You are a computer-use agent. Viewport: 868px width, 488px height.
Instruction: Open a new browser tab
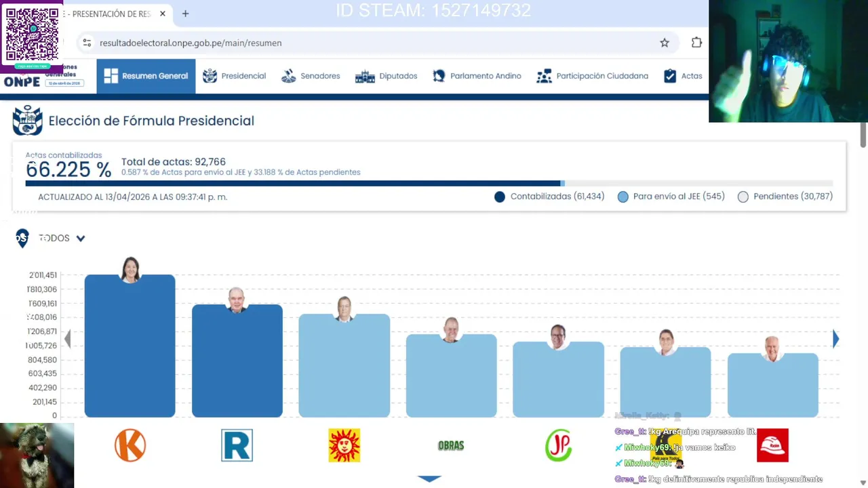coord(185,14)
